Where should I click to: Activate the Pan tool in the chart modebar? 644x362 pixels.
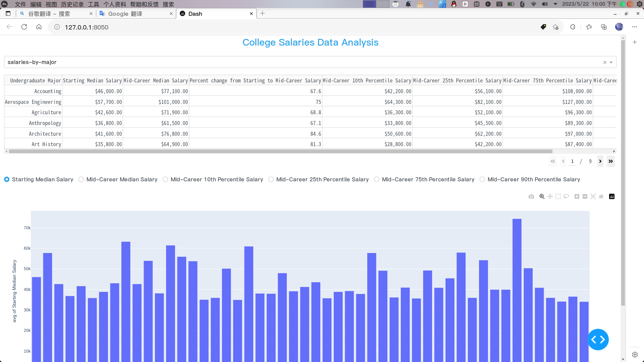point(550,196)
